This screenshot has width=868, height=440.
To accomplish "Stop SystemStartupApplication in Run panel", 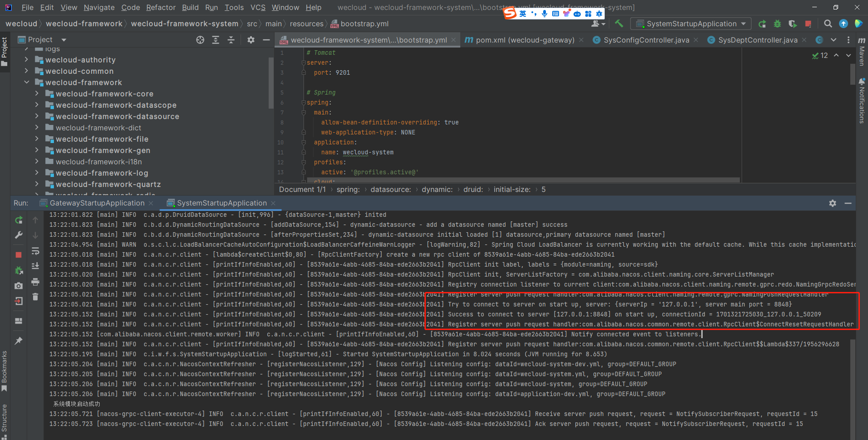I will 19,255.
